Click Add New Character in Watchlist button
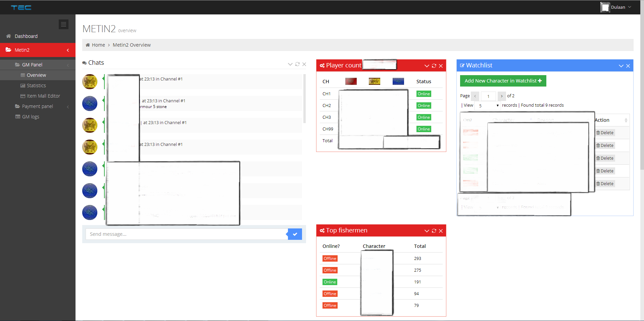This screenshot has height=321, width=644. (503, 81)
